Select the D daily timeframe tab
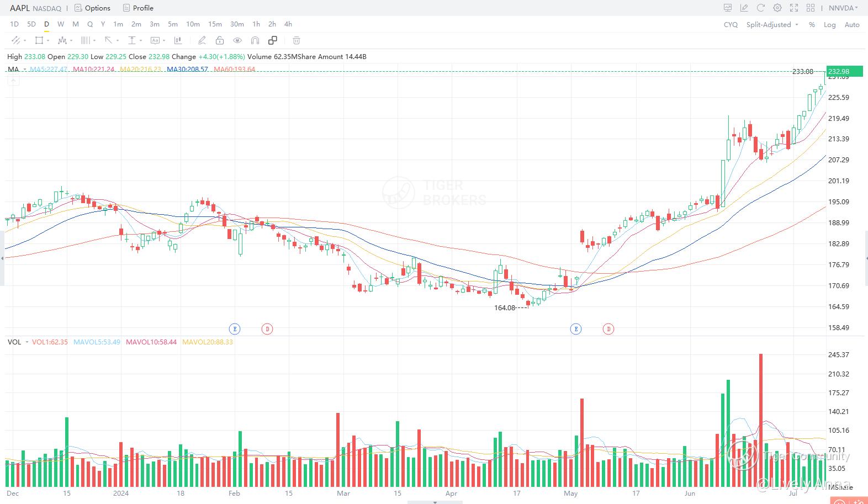The width and height of the screenshot is (868, 504). click(x=46, y=24)
